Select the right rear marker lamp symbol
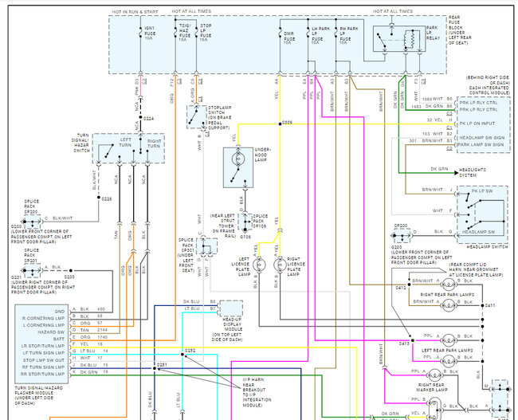This screenshot has height=420, width=518. coord(434,375)
